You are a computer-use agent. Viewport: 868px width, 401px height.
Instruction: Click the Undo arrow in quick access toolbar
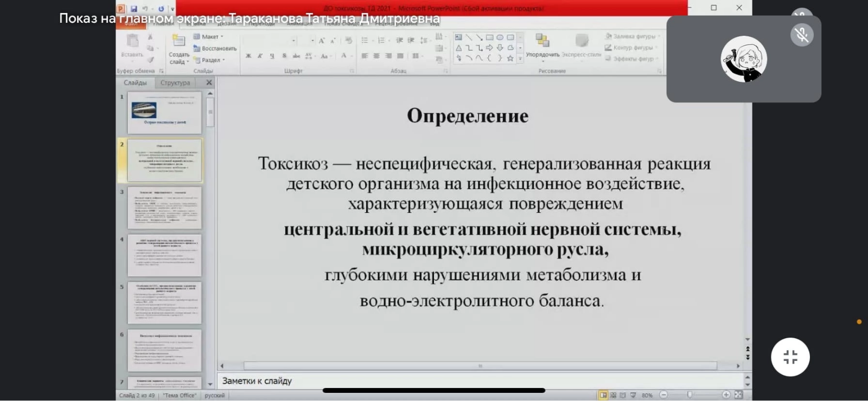coord(145,9)
